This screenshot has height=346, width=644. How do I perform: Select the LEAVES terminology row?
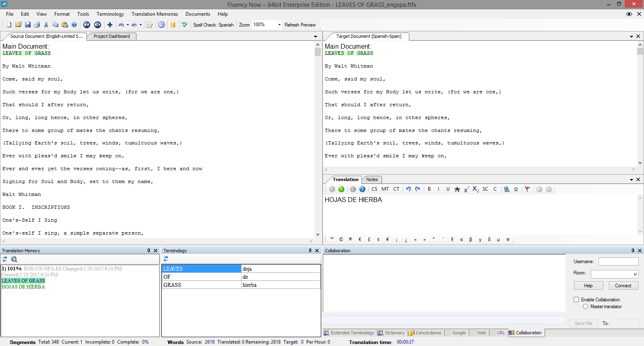(x=241, y=269)
